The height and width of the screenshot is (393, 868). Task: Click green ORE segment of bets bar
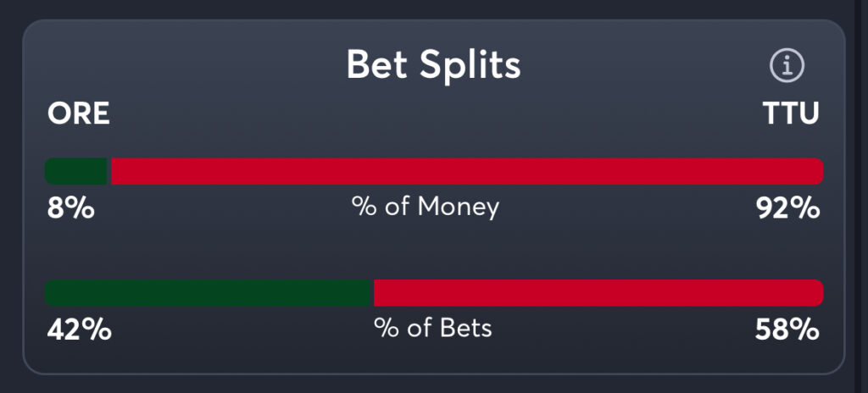pos(209,293)
